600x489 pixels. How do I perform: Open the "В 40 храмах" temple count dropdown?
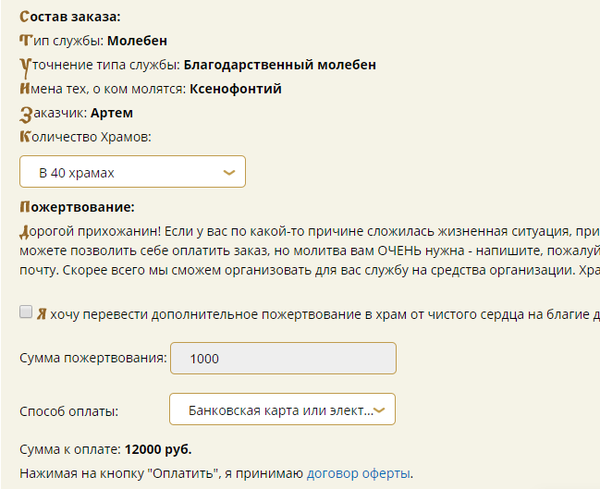[131, 173]
